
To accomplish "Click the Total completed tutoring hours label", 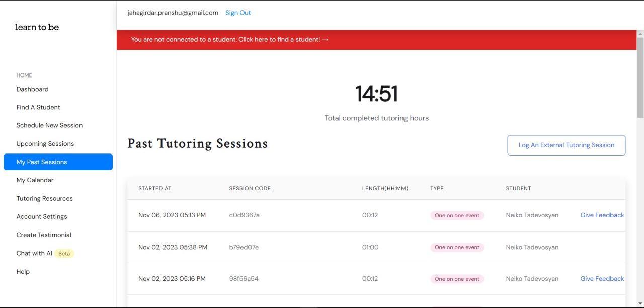I will [x=376, y=118].
